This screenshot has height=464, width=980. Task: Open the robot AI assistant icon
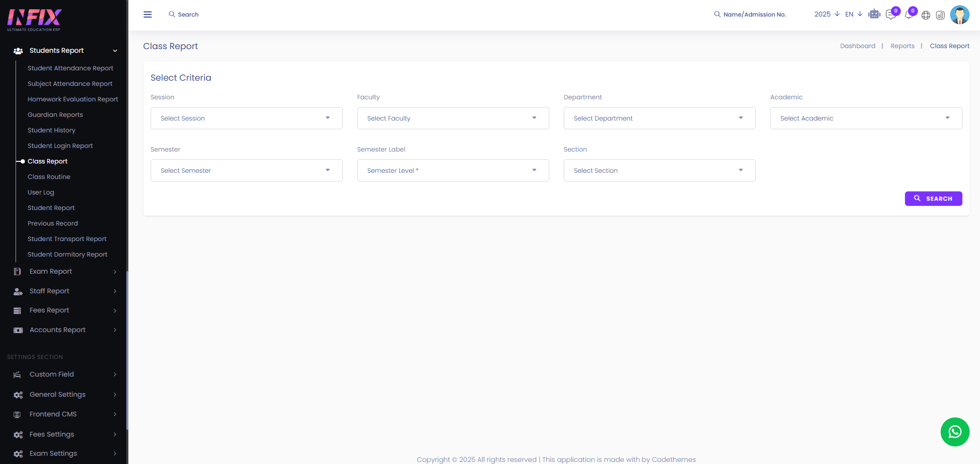874,14
